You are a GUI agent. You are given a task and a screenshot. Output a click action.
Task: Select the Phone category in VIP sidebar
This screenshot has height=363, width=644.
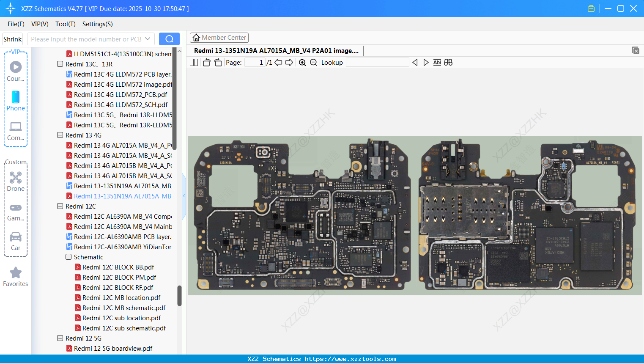(16, 101)
